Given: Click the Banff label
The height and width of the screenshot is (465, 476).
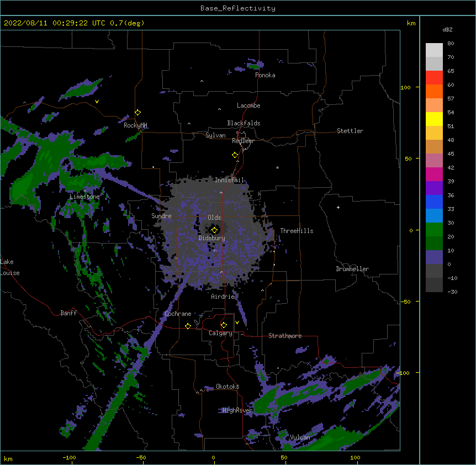Looking at the screenshot, I should click(x=68, y=313).
